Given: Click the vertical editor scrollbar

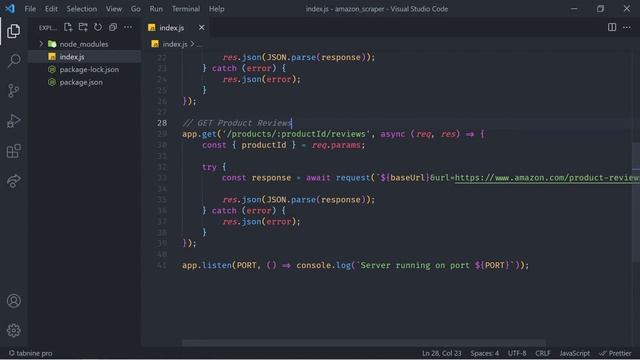Looking at the screenshot, I should (x=636, y=202).
